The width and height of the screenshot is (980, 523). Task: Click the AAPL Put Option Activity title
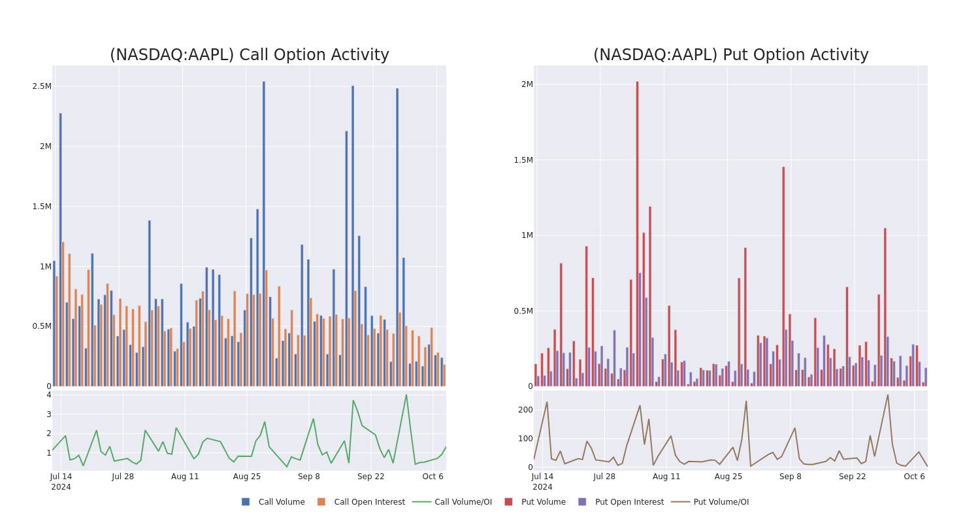(731, 55)
